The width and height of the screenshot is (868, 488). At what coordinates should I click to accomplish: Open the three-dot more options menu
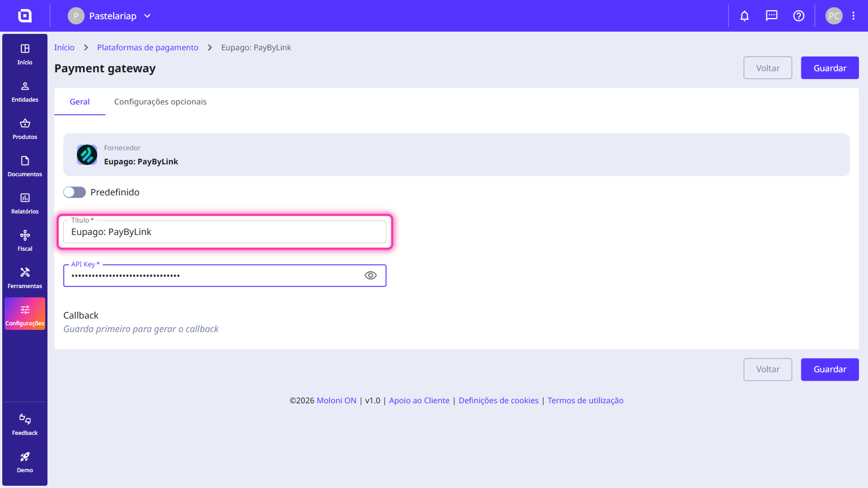[x=853, y=16]
